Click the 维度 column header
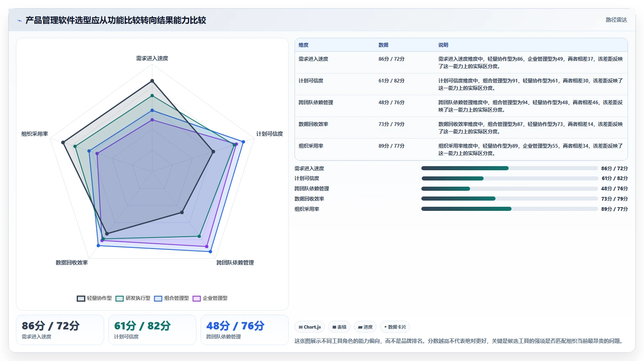The width and height of the screenshot is (644, 361). [x=304, y=45]
